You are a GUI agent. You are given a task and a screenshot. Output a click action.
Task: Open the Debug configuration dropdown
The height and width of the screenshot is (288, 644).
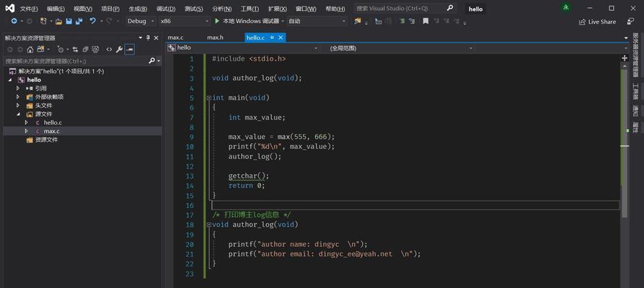pos(141,21)
